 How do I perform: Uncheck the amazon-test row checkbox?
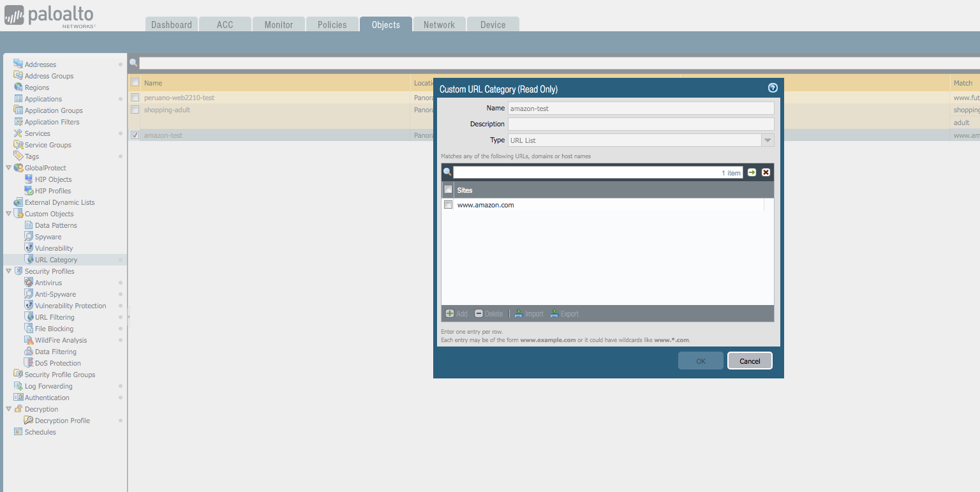[135, 135]
